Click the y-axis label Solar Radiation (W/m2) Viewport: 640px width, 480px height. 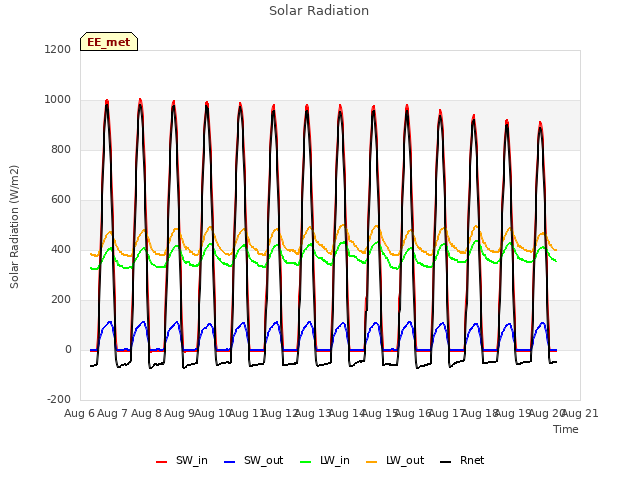pyautogui.click(x=14, y=227)
